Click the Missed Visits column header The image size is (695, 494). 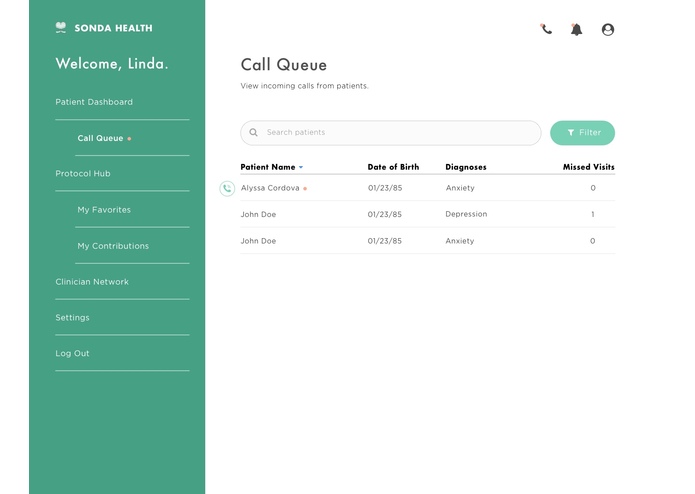[589, 167]
